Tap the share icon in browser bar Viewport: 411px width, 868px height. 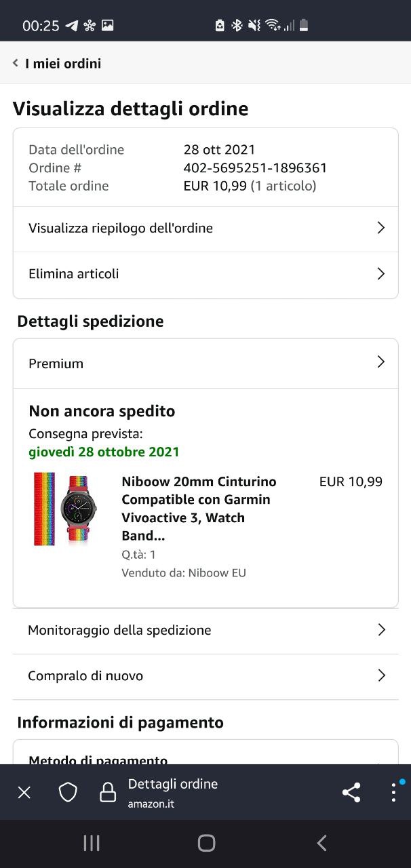351,792
